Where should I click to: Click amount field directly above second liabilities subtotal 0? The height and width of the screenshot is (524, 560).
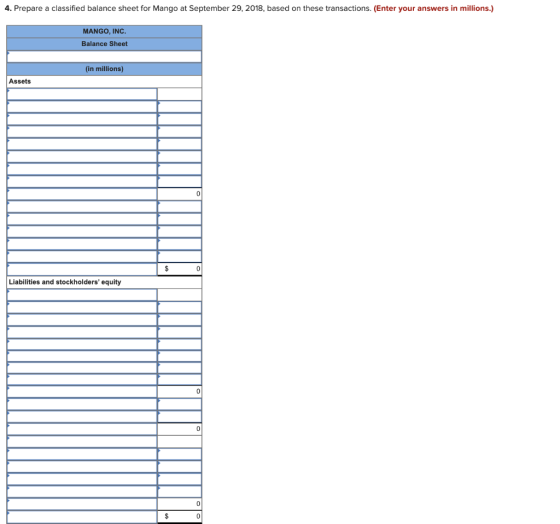point(179,416)
